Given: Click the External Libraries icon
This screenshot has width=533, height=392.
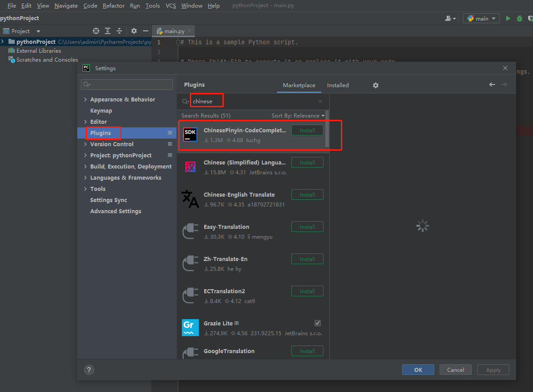Looking at the screenshot, I should 12,51.
